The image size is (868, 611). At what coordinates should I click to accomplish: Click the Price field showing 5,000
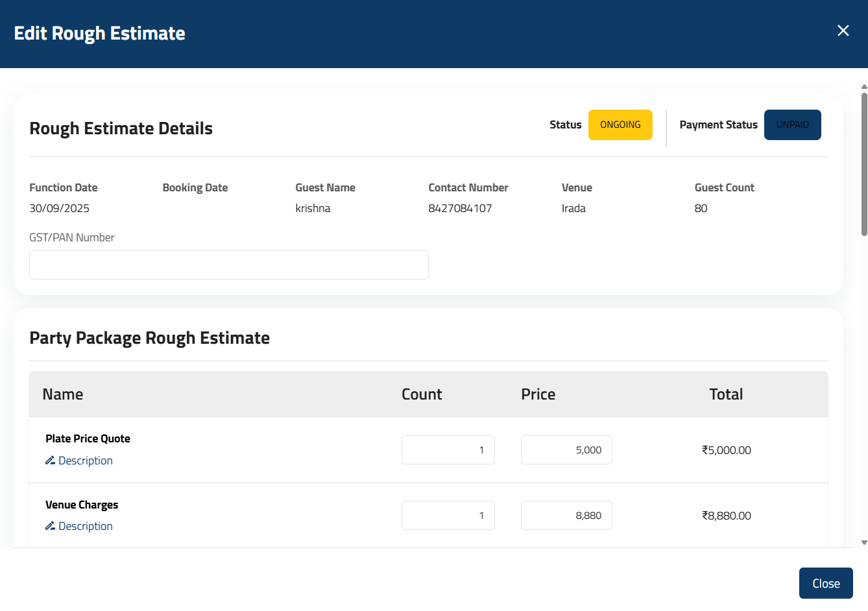point(566,449)
